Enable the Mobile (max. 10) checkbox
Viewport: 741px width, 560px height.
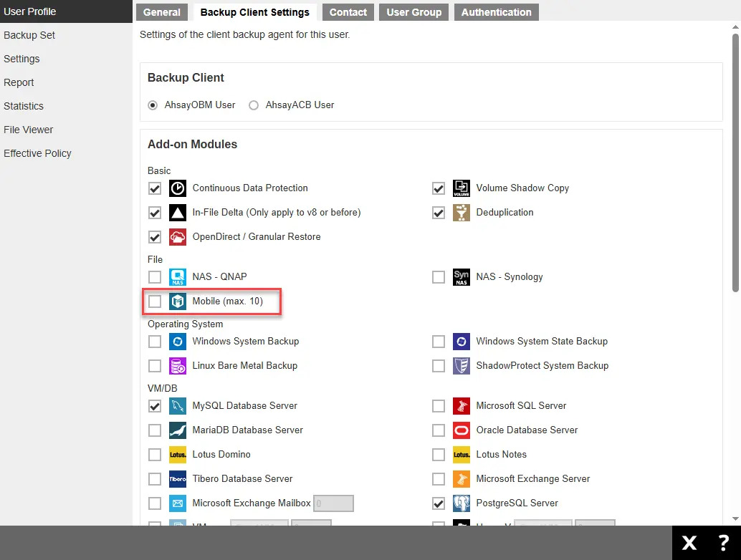tap(155, 301)
